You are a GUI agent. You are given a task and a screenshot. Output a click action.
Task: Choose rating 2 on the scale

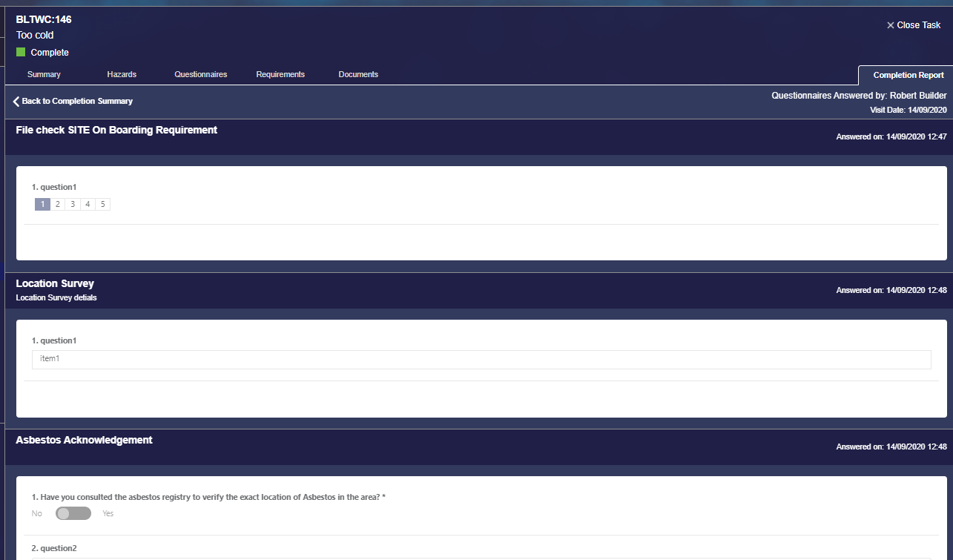pyautogui.click(x=57, y=204)
